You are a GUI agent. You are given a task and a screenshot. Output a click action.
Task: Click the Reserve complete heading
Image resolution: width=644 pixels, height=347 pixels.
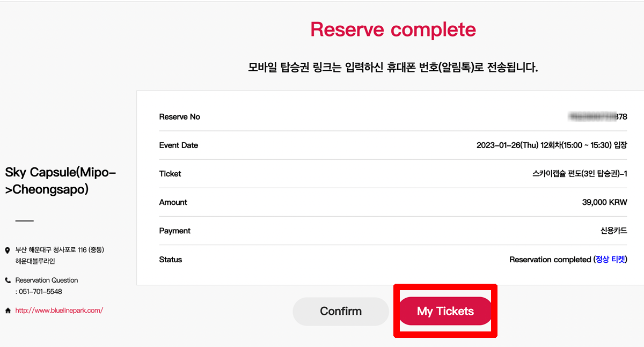pos(393,29)
